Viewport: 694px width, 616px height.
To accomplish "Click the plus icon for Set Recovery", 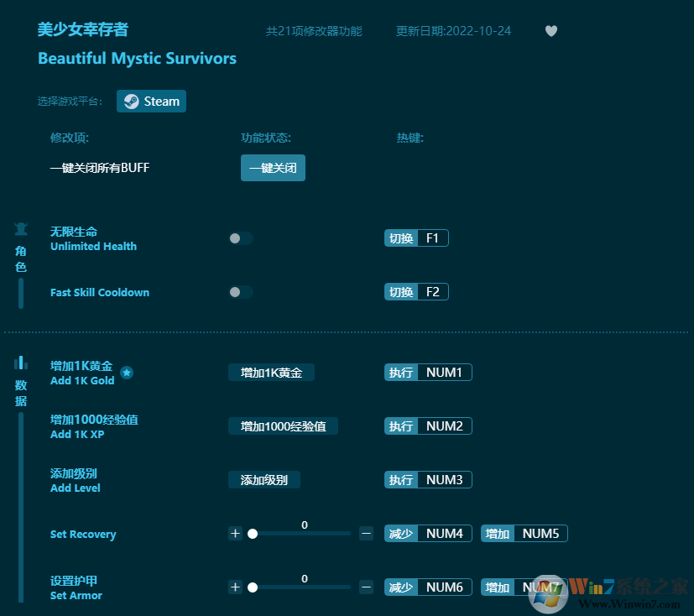I will click(x=235, y=533).
